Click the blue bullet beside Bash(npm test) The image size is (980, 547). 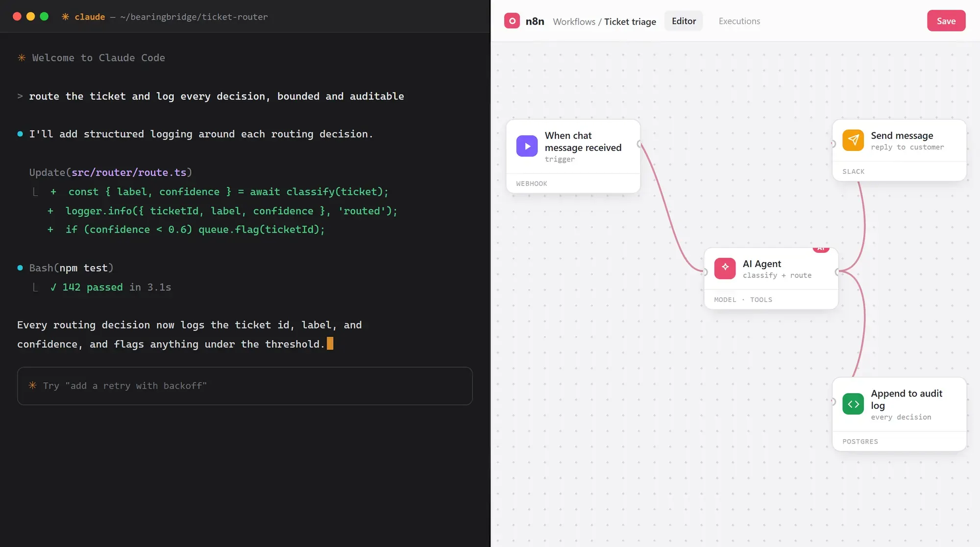20,268
